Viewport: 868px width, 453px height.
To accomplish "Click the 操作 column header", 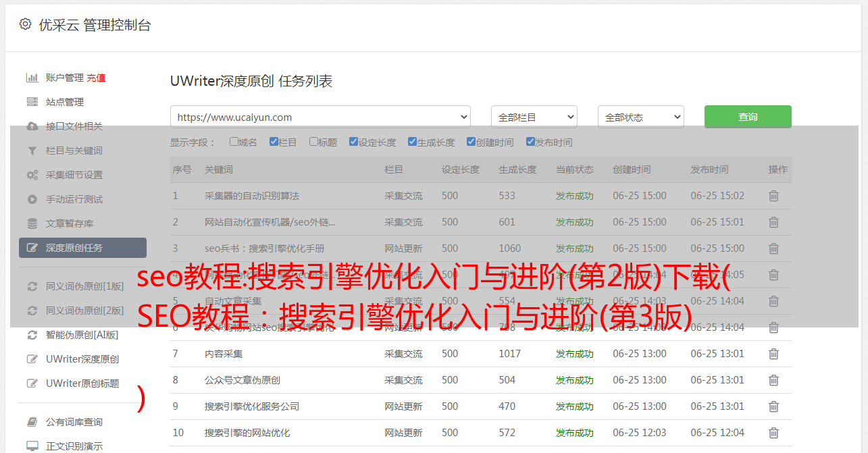I will pos(778,169).
